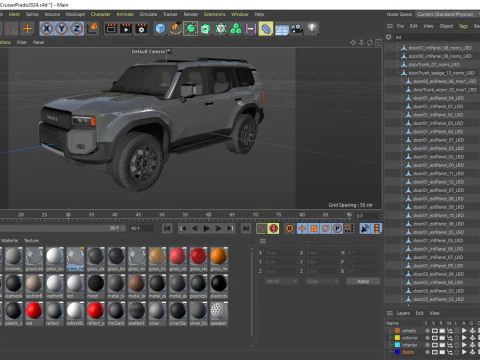Screen dimensions: 480x360
Task: Click the doors layer blue color swatch
Action: coord(397,352)
